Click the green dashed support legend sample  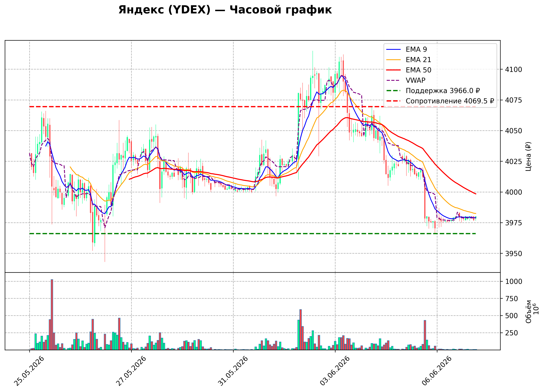point(393,91)
